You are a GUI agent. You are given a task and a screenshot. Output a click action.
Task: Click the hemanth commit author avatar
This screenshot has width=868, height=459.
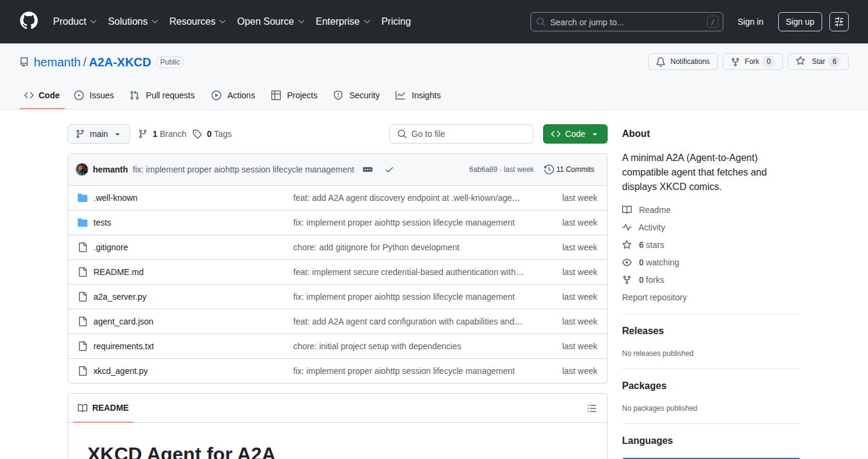[82, 169]
